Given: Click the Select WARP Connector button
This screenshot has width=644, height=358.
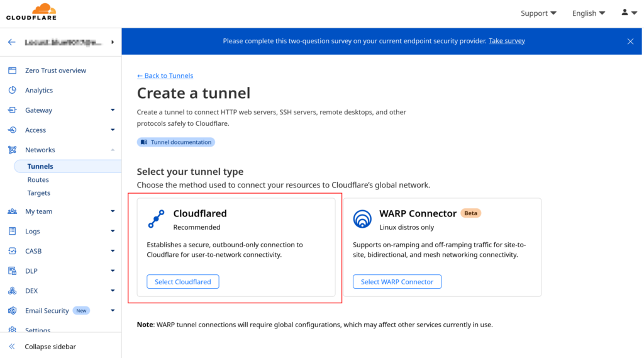Looking at the screenshot, I should tap(397, 281).
